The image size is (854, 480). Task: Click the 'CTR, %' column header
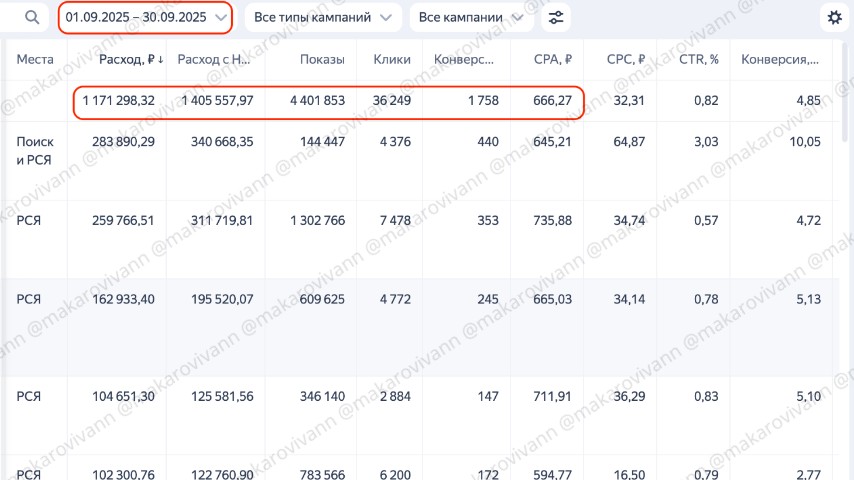point(698,60)
